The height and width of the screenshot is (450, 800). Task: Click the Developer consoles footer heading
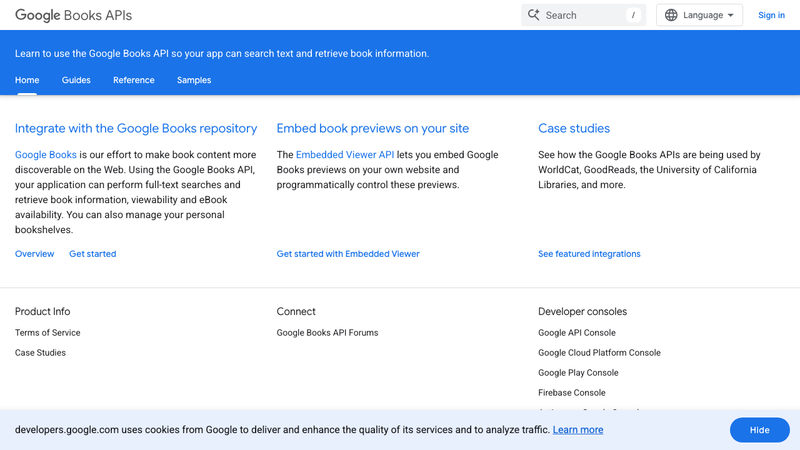tap(582, 311)
